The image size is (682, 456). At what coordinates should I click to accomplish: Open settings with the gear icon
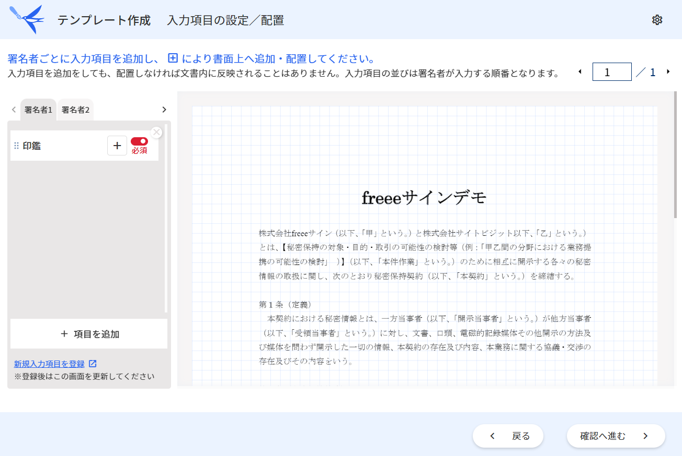click(657, 20)
